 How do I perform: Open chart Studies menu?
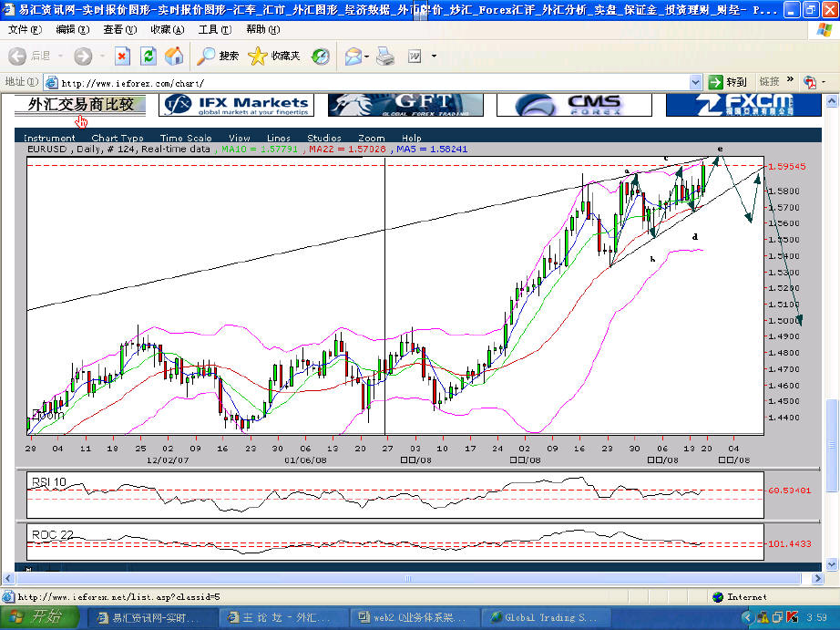[324, 138]
